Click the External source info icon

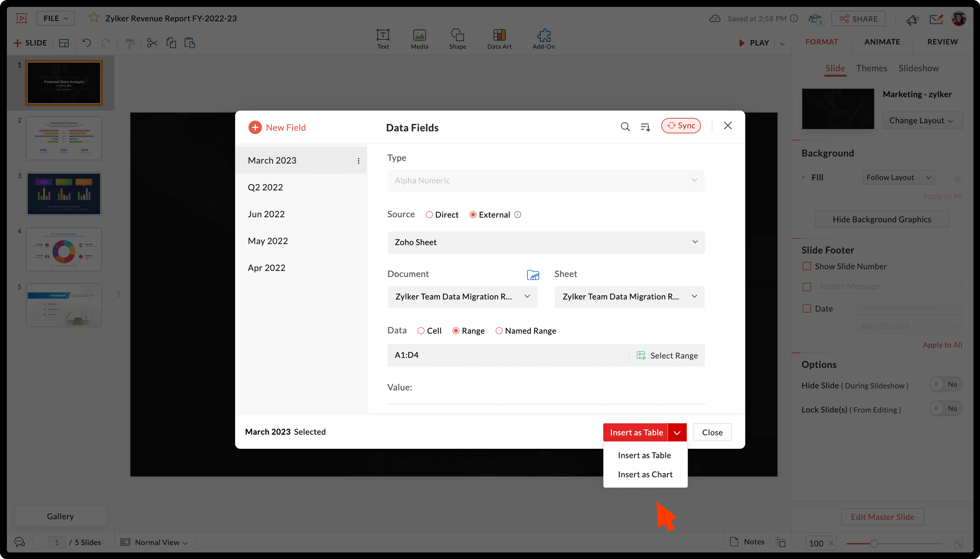pos(517,215)
